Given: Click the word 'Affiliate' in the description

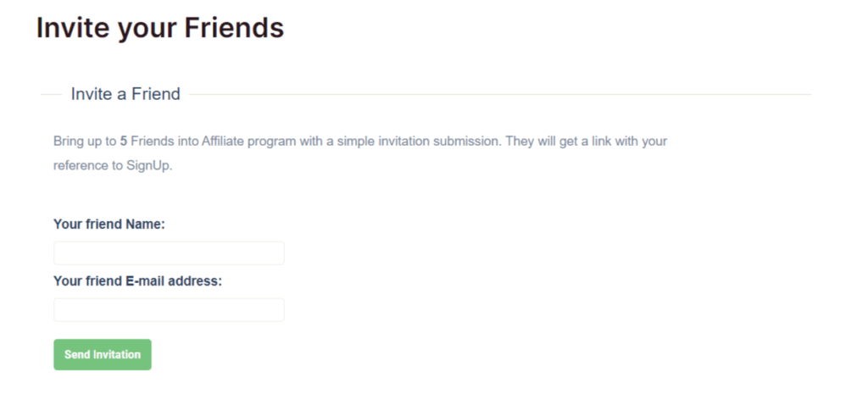Looking at the screenshot, I should pos(224,141).
